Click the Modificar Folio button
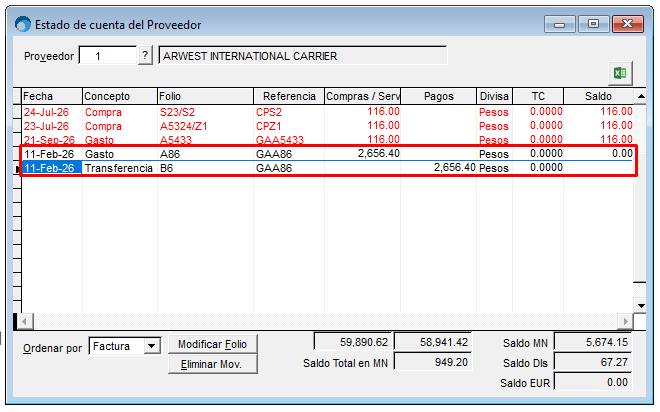The image size is (660, 412). point(213,344)
